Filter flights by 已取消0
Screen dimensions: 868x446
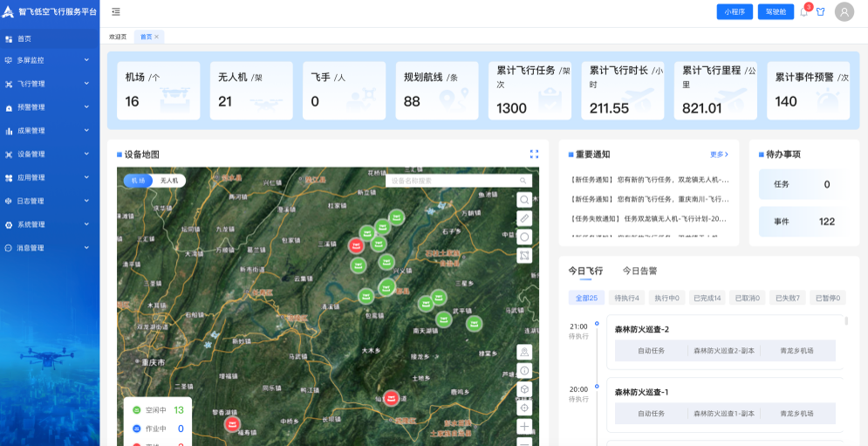tap(748, 298)
